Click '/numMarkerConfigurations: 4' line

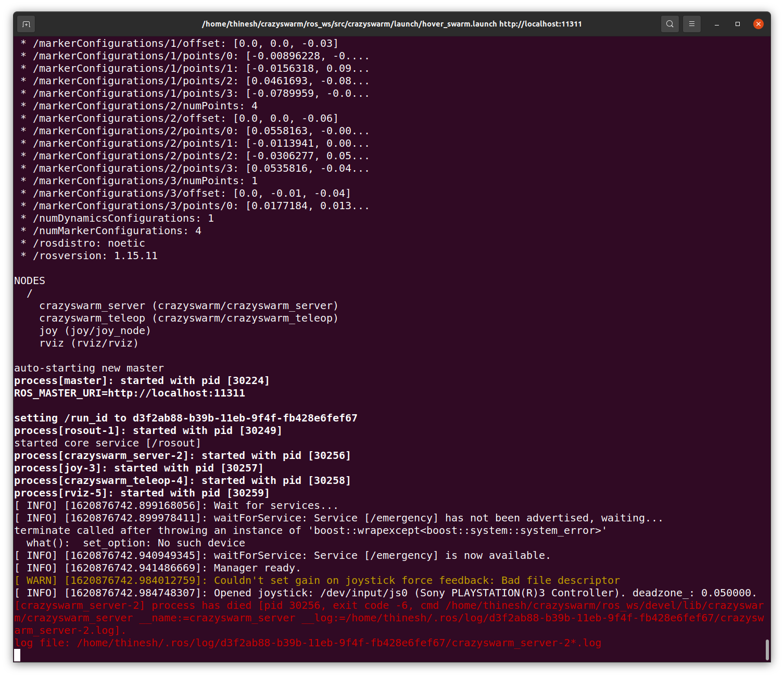pos(111,231)
